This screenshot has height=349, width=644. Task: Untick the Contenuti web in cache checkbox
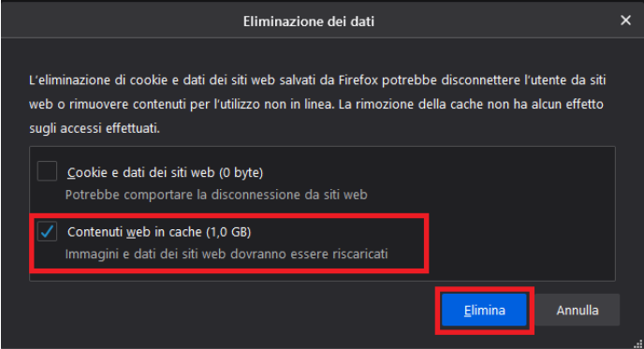point(47,231)
